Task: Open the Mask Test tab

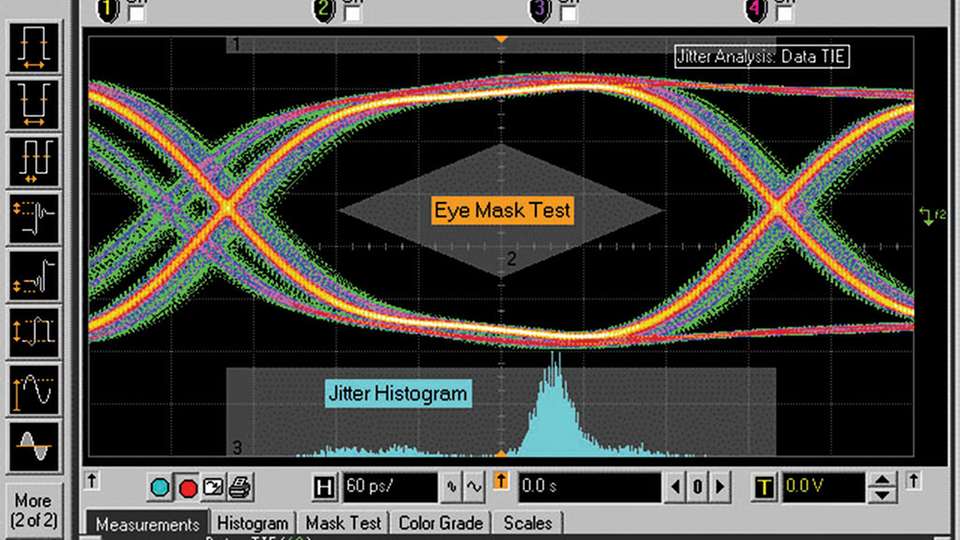Action: 343,523
